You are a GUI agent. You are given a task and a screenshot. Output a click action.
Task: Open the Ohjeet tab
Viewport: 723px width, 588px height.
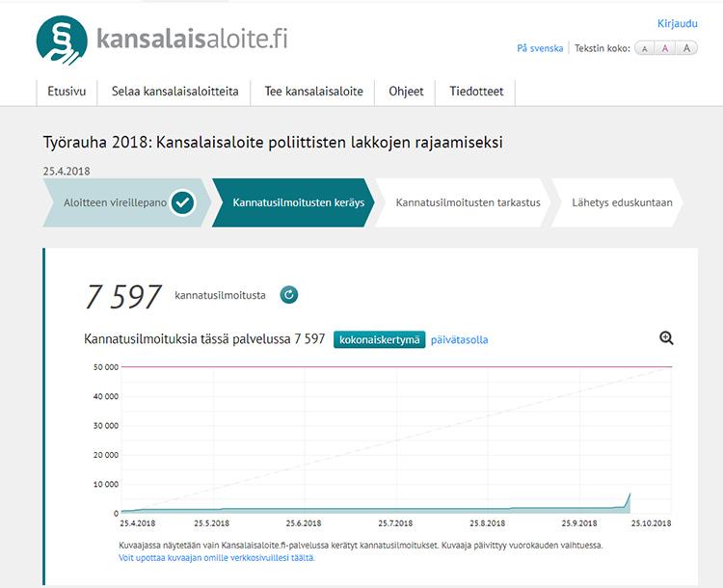pyautogui.click(x=406, y=92)
